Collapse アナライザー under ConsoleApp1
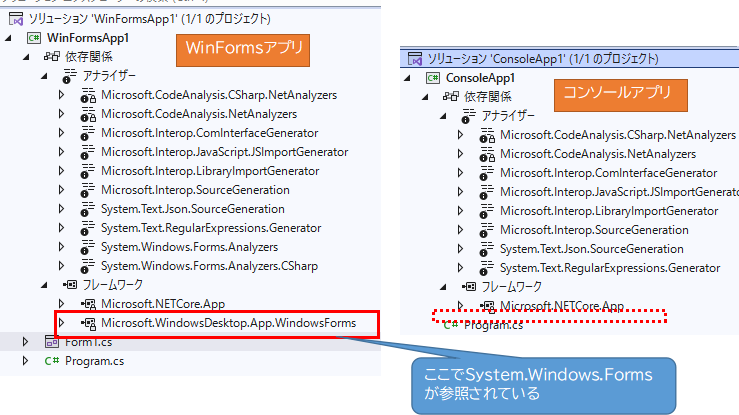The image size is (739, 415). tap(443, 116)
